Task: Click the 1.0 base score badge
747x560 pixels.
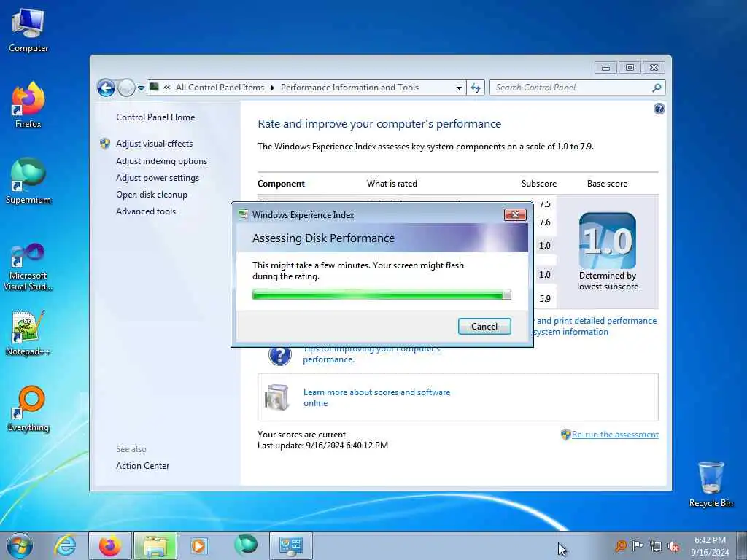Action: (608, 241)
